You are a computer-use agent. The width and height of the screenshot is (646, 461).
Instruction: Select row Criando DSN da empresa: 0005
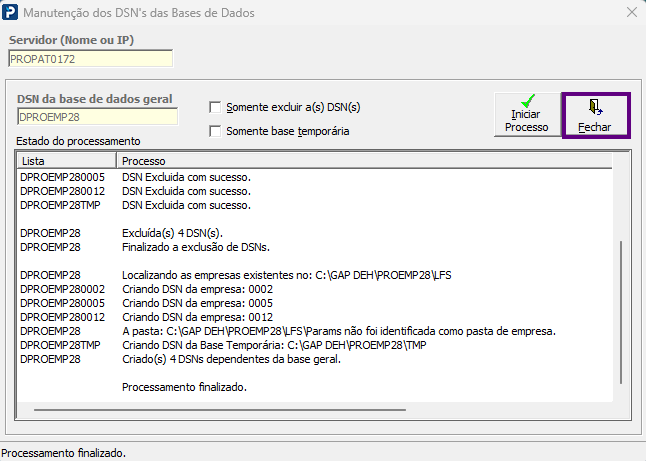[x=315, y=303]
